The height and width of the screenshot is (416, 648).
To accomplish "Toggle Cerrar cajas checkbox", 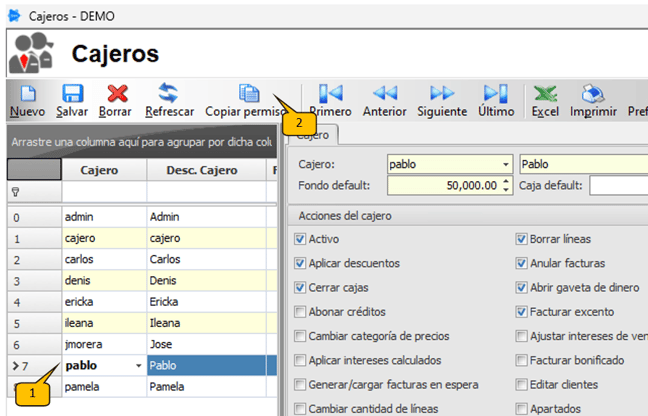I will (x=300, y=288).
